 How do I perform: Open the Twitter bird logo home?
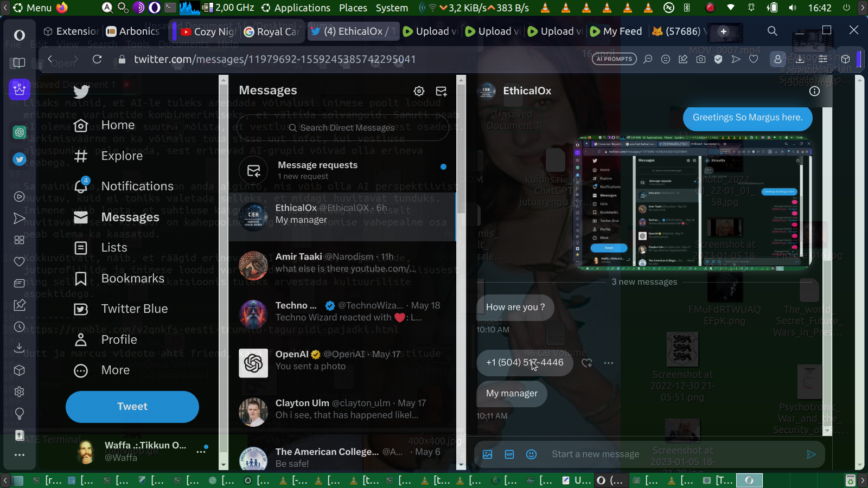[x=81, y=91]
